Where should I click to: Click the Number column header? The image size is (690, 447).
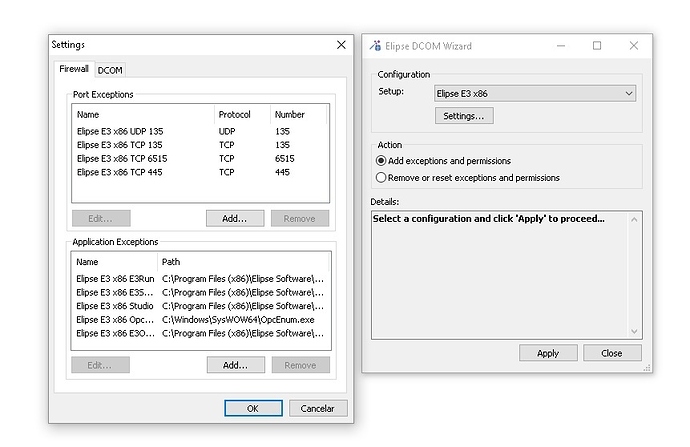[x=298, y=115]
